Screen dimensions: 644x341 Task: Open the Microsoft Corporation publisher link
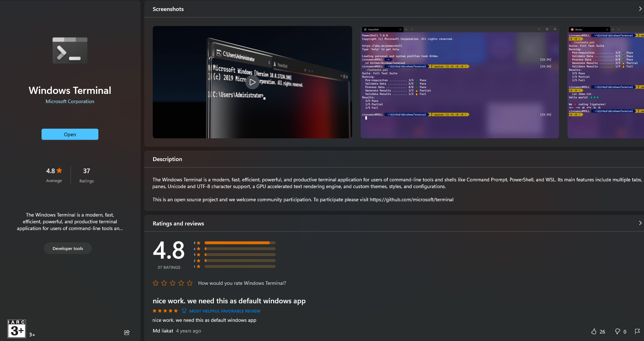[70, 101]
